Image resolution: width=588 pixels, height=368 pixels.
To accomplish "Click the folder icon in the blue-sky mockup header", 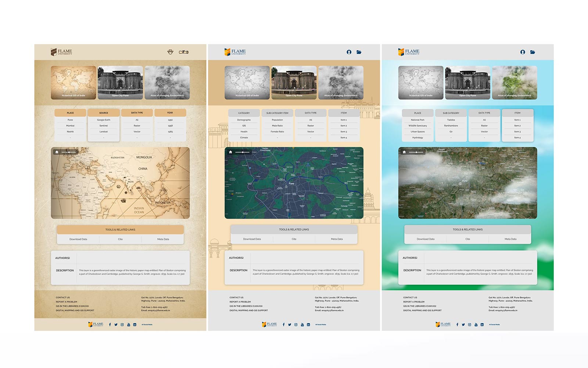I will pyautogui.click(x=533, y=52).
